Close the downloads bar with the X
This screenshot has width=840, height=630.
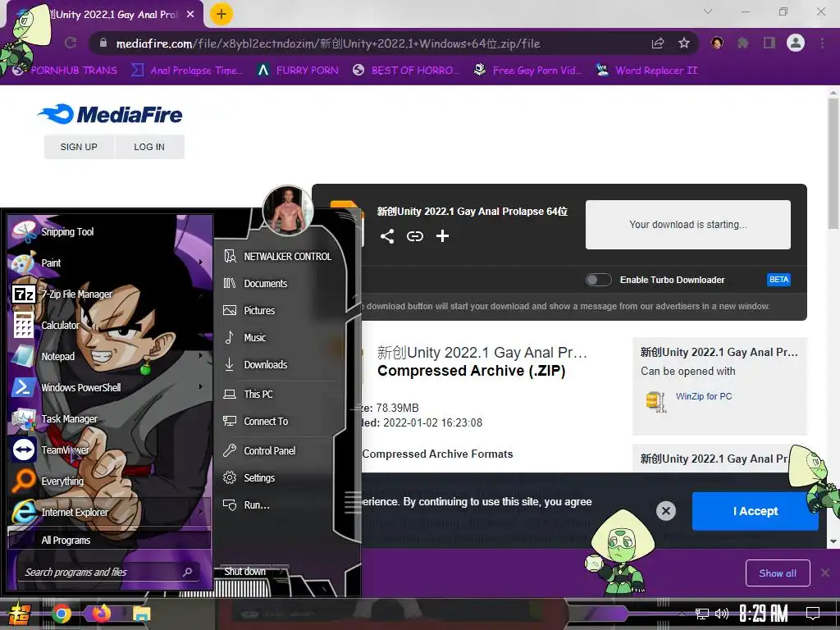[x=825, y=573]
